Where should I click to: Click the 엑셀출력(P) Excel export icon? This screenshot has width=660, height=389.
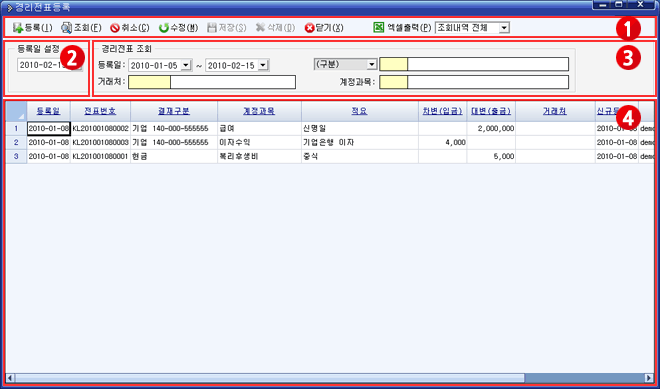point(378,27)
